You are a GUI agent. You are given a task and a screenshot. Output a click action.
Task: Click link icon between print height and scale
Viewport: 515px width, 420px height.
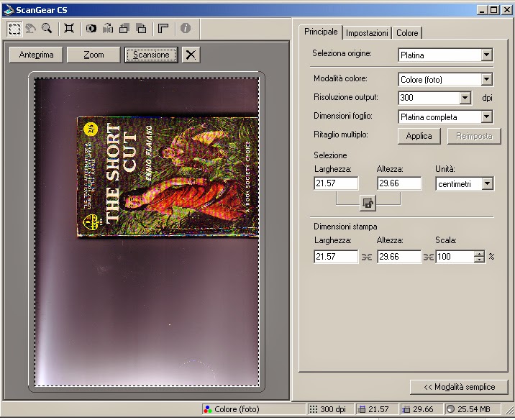[x=428, y=257]
